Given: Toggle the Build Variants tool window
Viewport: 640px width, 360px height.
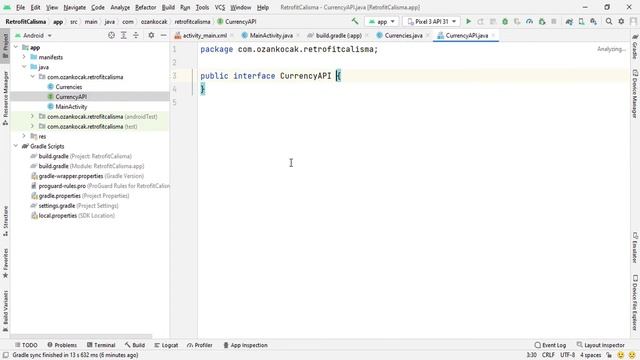Looking at the screenshot, I should coord(5,310).
